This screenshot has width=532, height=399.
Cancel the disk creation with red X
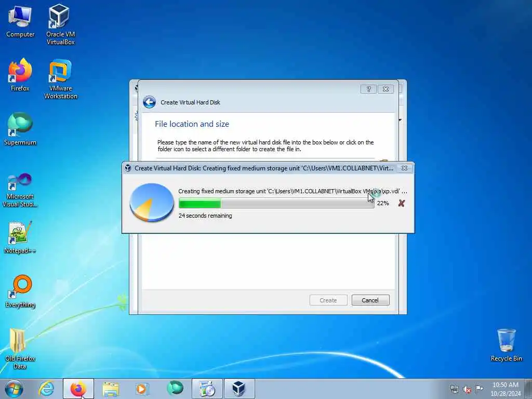(402, 203)
